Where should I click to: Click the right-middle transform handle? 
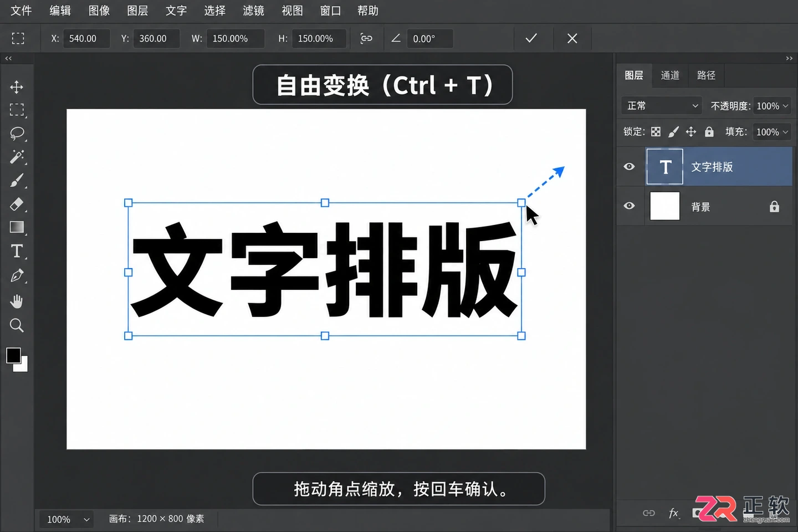(x=521, y=272)
